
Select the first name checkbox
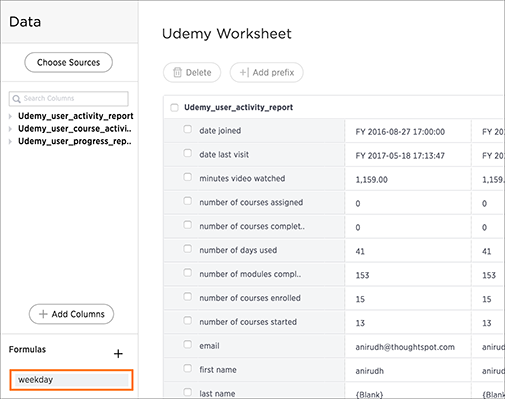[188, 368]
